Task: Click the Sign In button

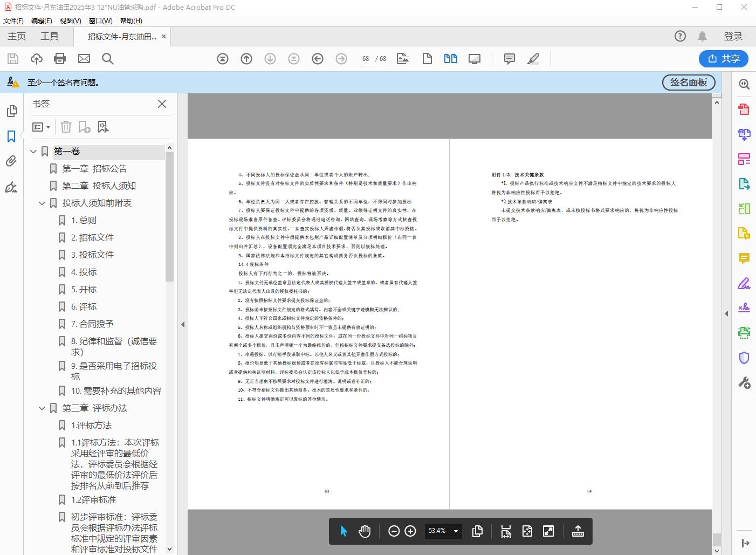Action: [x=733, y=36]
